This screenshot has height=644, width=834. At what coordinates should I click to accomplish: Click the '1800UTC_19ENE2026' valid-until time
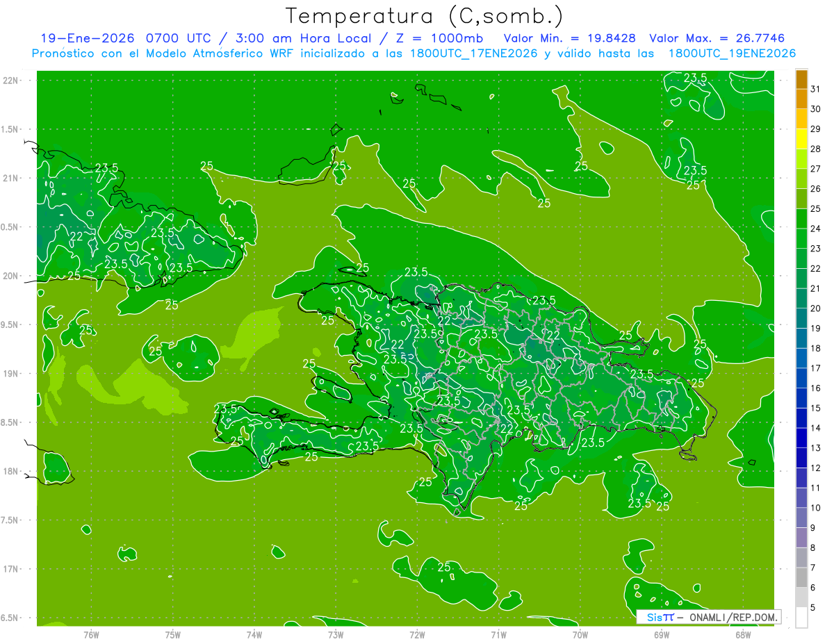[732, 53]
